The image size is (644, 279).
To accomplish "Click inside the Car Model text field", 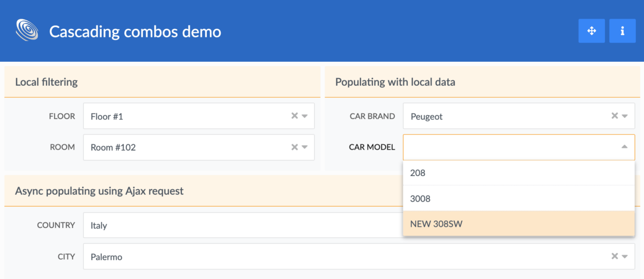I will coord(509,147).
